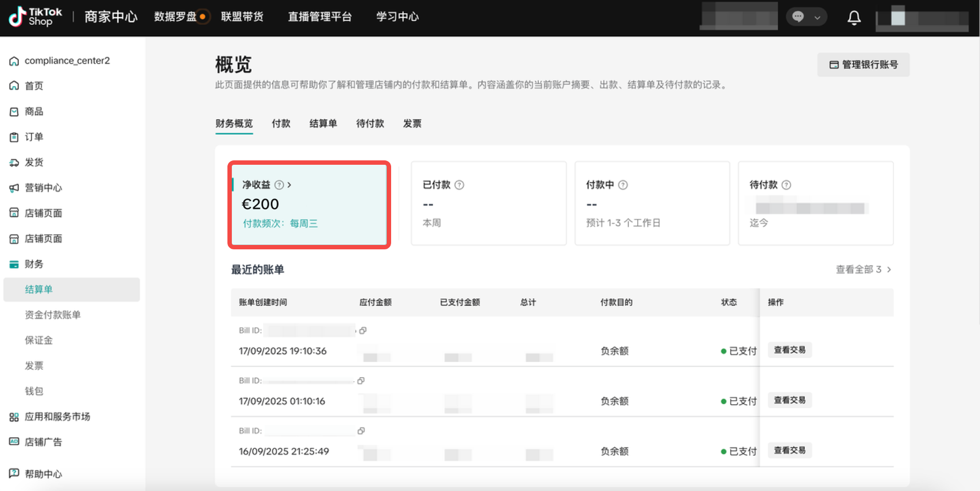Select 保证金 in the sidebar finance submenu

click(x=38, y=341)
